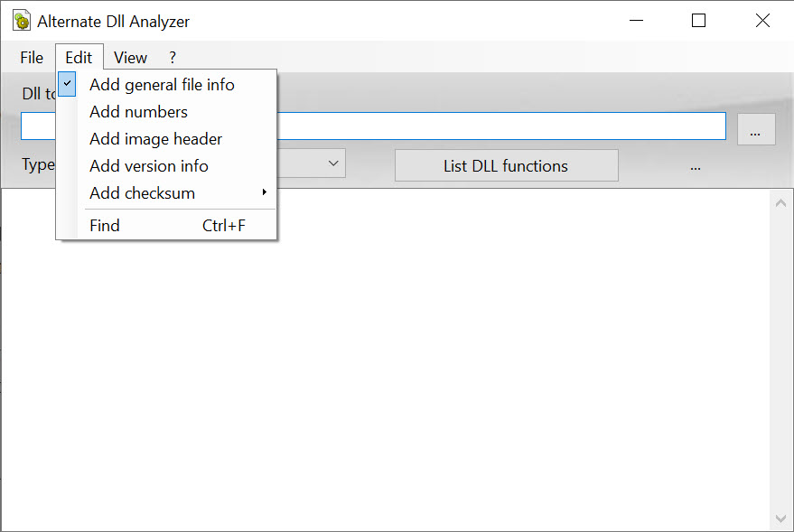Enable Add image header option
794x532 pixels.
click(x=166, y=139)
